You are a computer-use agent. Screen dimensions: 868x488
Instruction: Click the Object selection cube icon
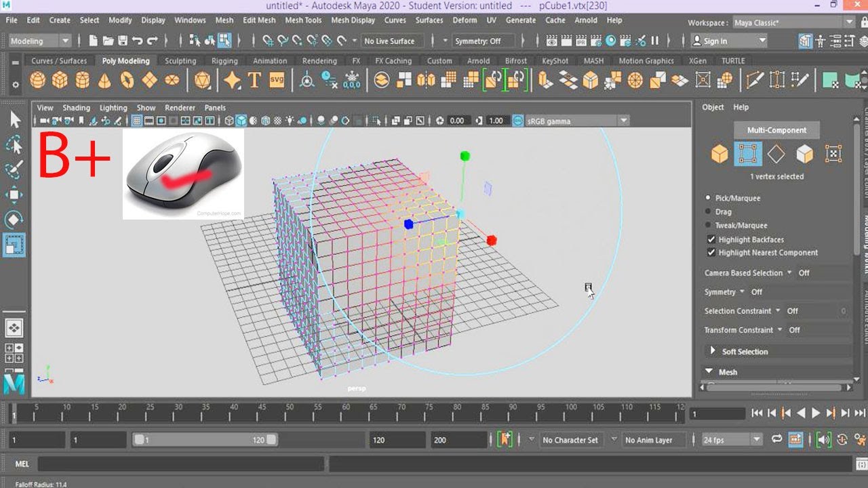719,155
